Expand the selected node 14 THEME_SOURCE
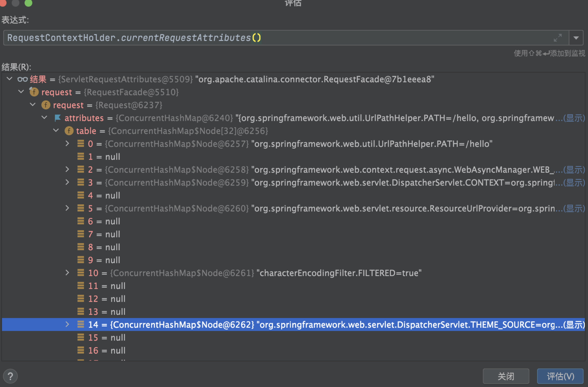 (x=67, y=324)
